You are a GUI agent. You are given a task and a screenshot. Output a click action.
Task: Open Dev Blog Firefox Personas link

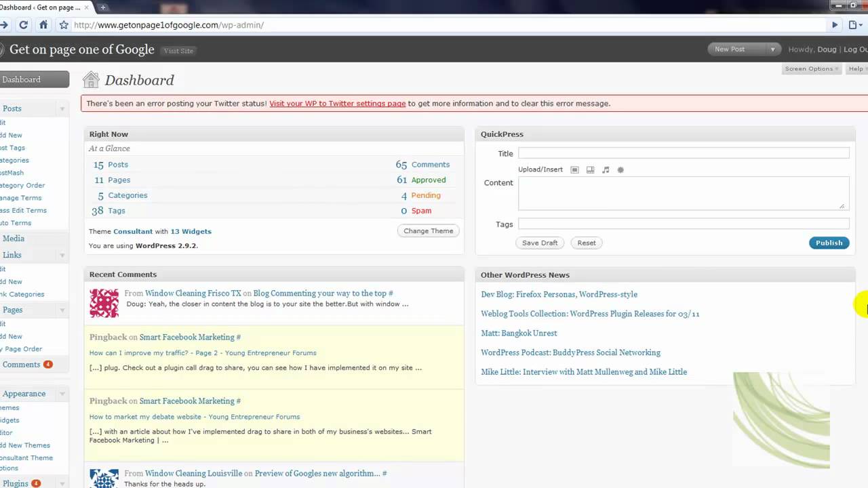pos(559,294)
